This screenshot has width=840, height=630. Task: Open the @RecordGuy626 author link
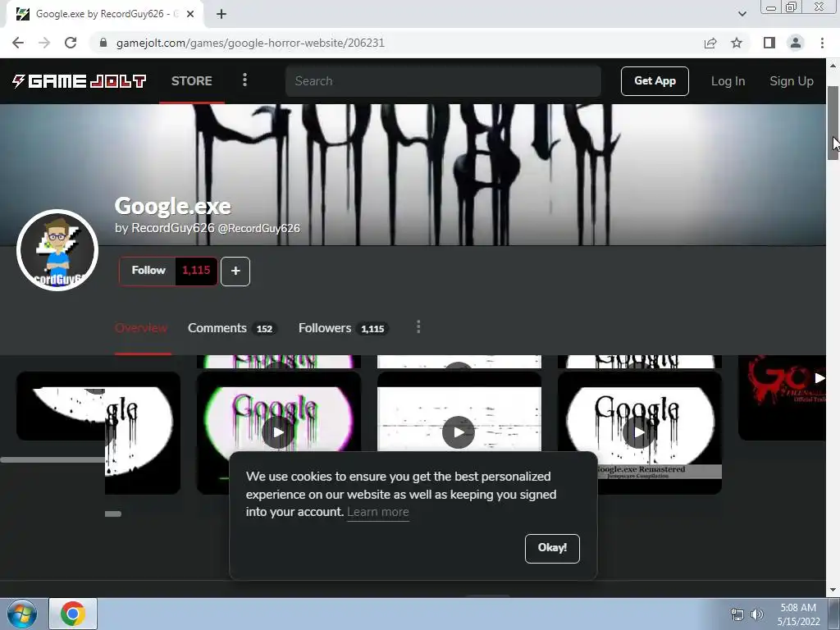tap(259, 228)
